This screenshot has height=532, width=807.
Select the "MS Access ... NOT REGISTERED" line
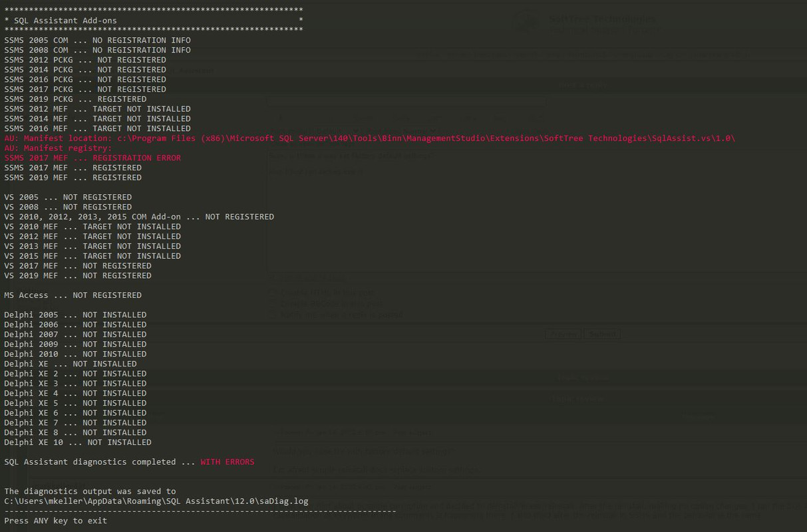pos(73,295)
